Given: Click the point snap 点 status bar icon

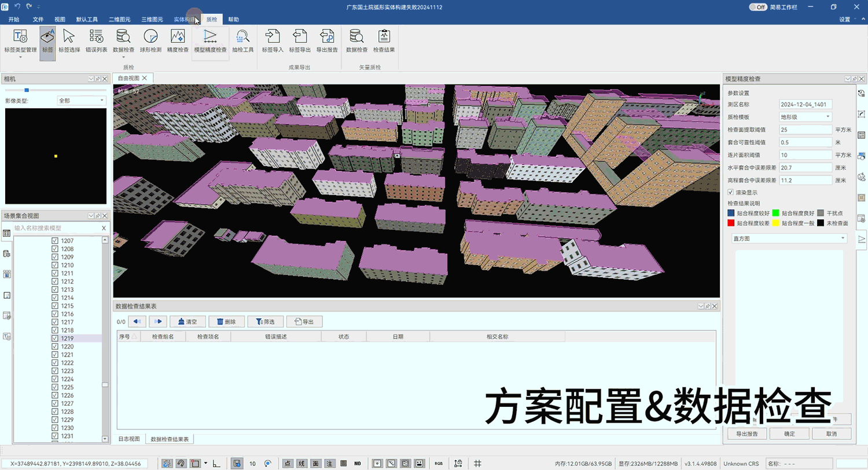Looking at the screenshot, I should click(288, 464).
